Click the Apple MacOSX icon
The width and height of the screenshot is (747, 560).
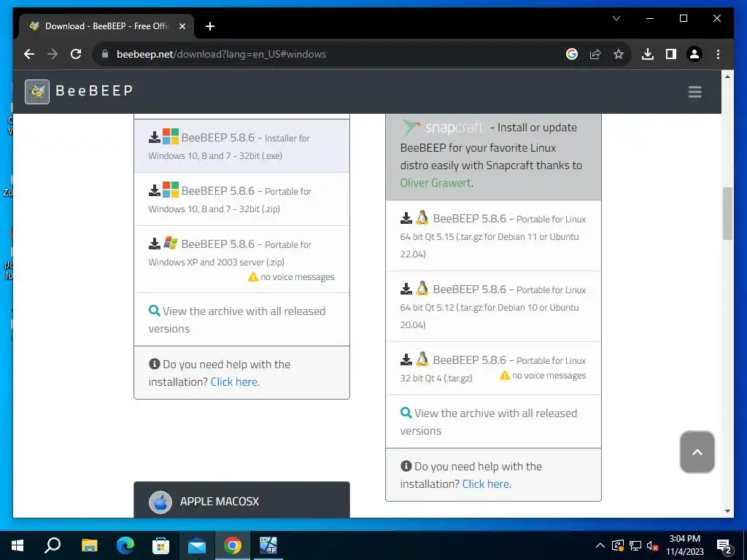tap(160, 502)
